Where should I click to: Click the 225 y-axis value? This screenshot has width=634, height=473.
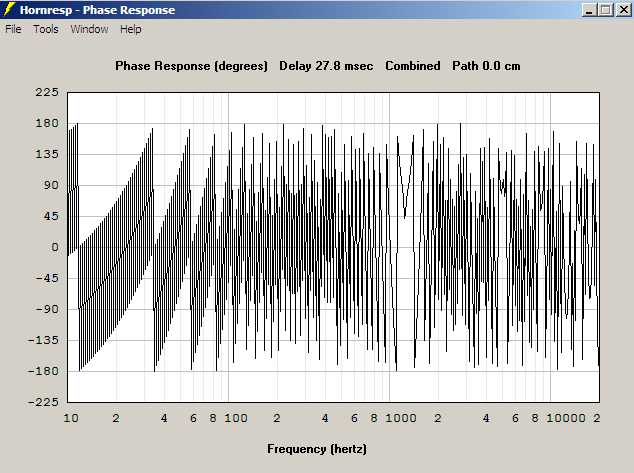pos(47,92)
